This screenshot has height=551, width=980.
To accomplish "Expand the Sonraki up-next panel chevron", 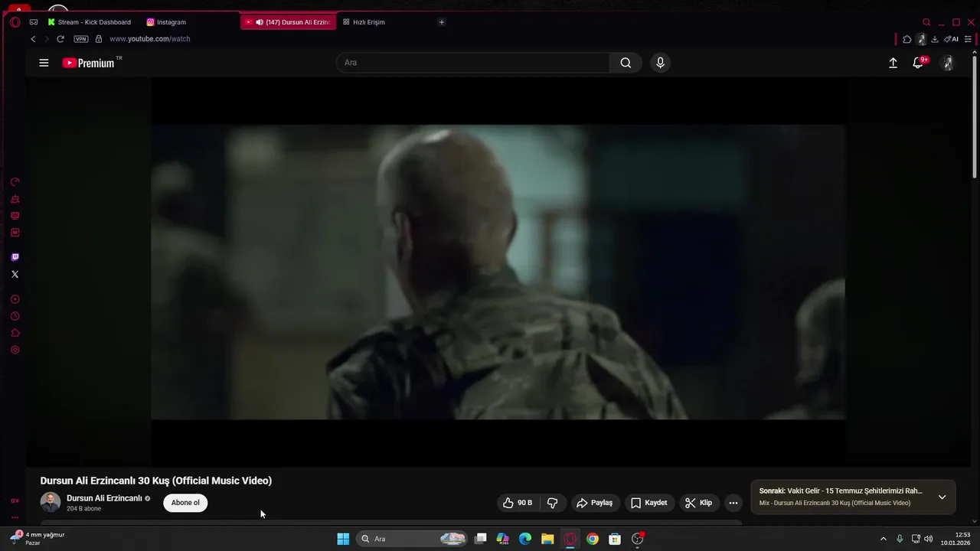I will tap(942, 497).
